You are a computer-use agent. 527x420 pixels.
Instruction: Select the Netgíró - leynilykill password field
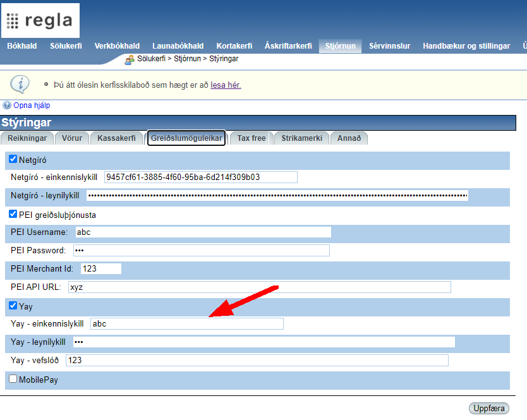coord(277,196)
